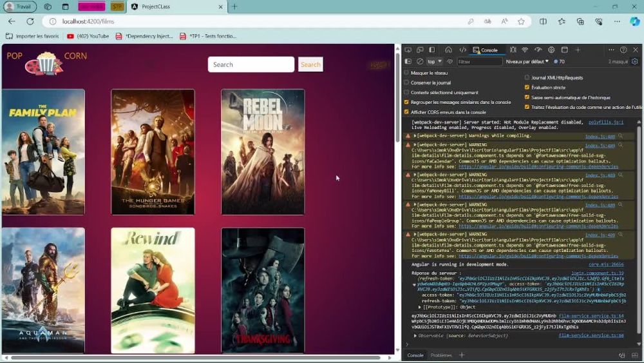Image resolution: width=644 pixels, height=363 pixels.
Task: Uncheck Traitez l'évaluation du code checkbox
Action: pyautogui.click(x=527, y=107)
